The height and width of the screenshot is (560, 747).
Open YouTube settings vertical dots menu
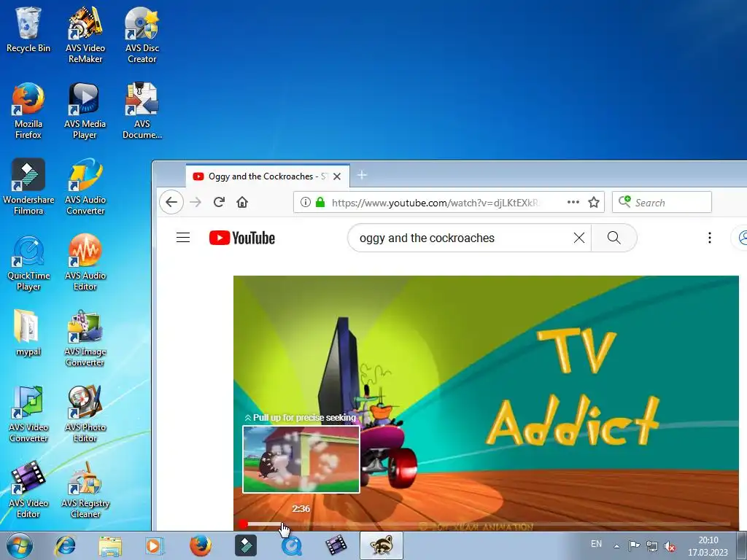click(709, 238)
